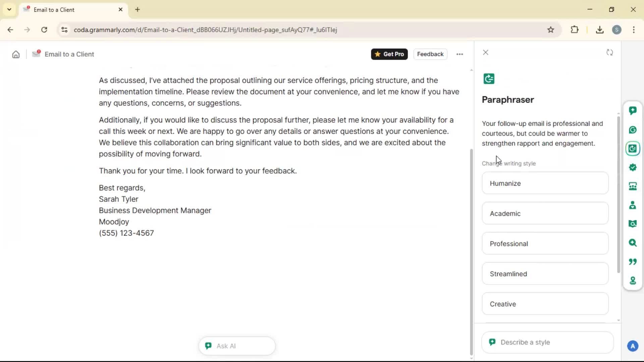Expand the tab search dropdown arrow

(x=9, y=9)
